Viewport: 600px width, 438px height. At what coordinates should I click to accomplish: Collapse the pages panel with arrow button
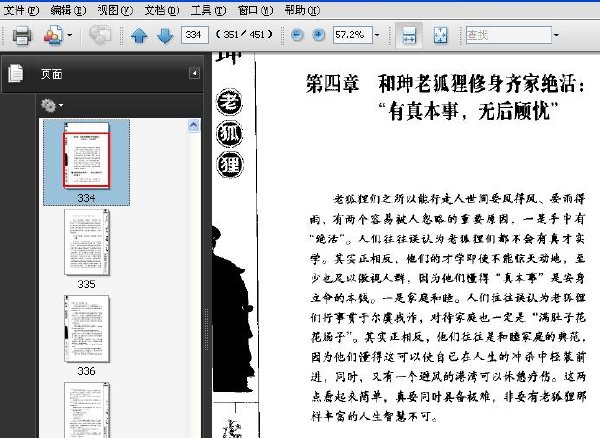[x=194, y=73]
